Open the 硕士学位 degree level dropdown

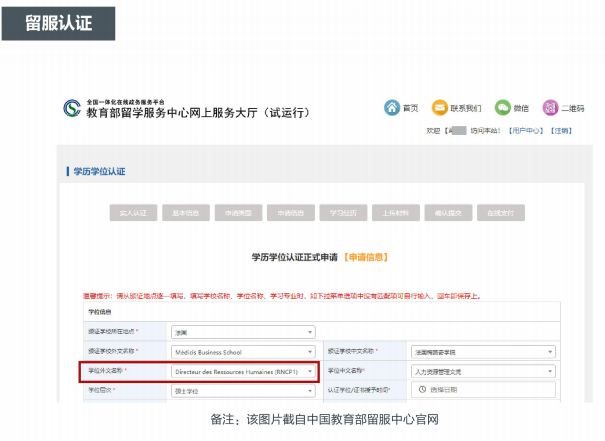pyautogui.click(x=243, y=391)
